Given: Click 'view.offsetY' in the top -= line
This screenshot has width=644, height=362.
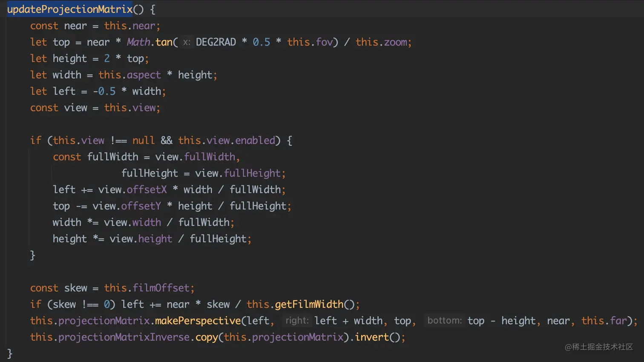Looking at the screenshot, I should 127,206.
